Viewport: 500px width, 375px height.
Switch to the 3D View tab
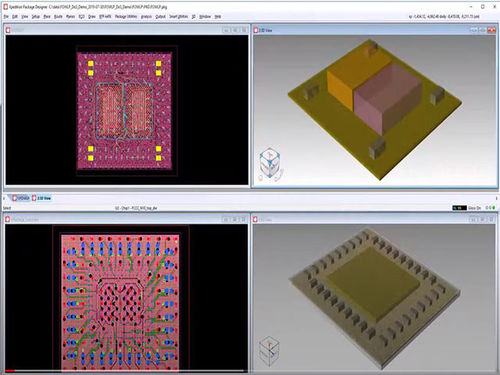42,198
